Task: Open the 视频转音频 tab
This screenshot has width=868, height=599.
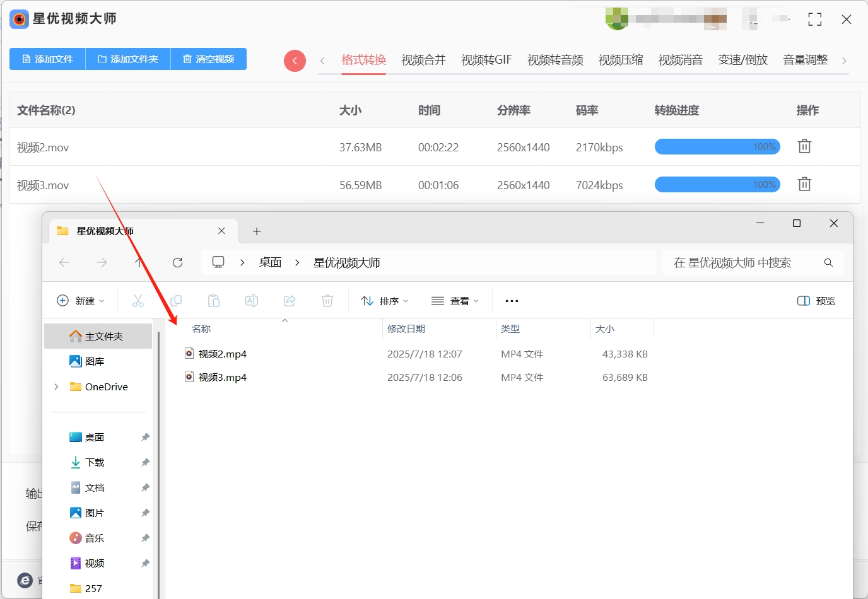Action: pos(555,60)
